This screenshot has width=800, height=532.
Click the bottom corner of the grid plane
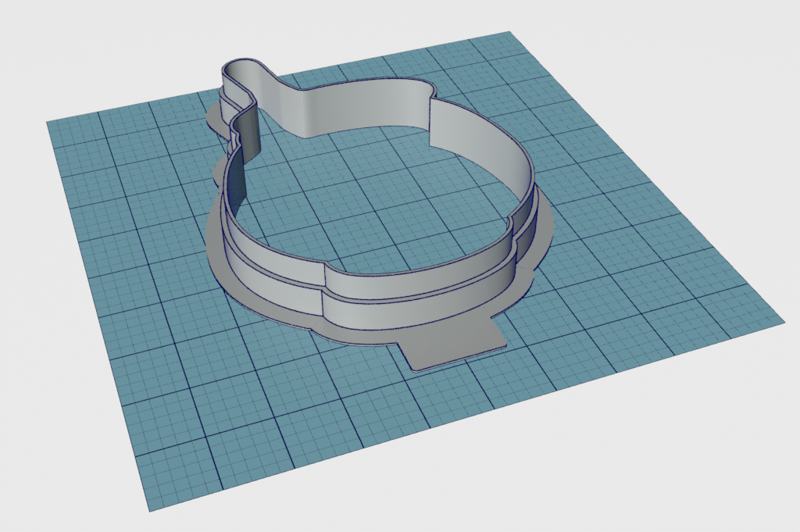coord(147,510)
